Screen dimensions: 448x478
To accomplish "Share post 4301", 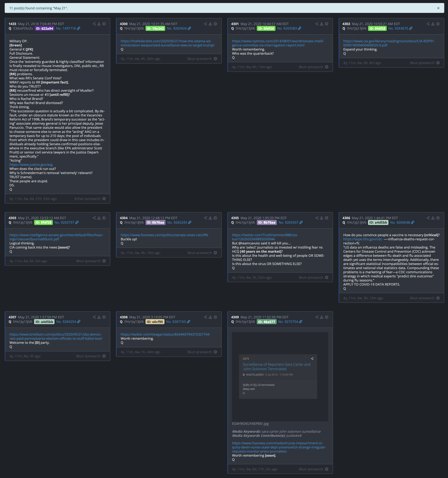I will click(317, 24).
